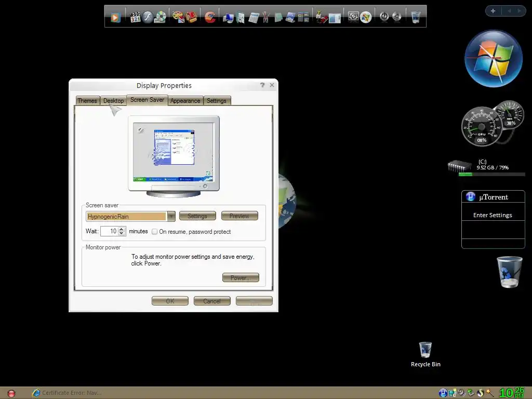
Task: Open the media player icon in top dock
Action: tap(115, 17)
